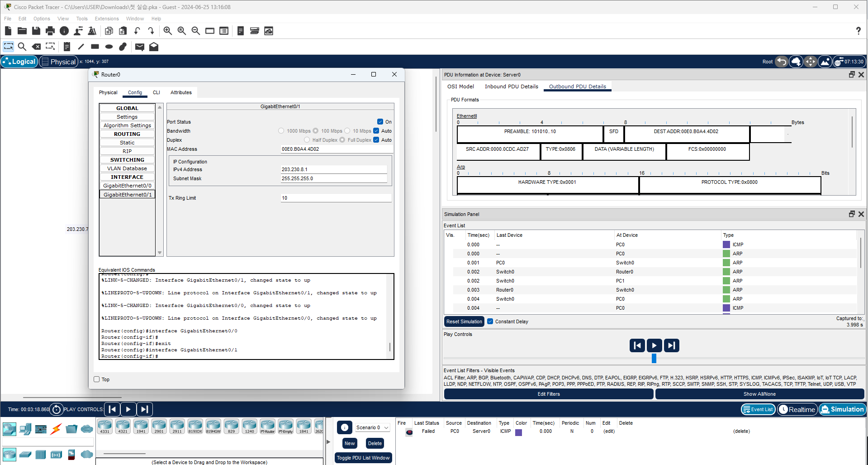Pick the Inspect magnifier tool
This screenshot has height=465, width=868.
click(22, 47)
